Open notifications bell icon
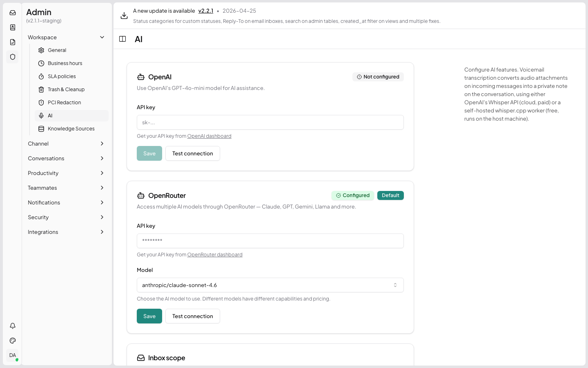 [13, 326]
